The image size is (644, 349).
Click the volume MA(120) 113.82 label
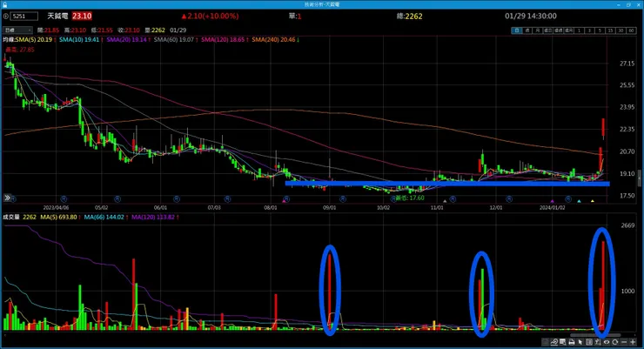tap(155, 218)
